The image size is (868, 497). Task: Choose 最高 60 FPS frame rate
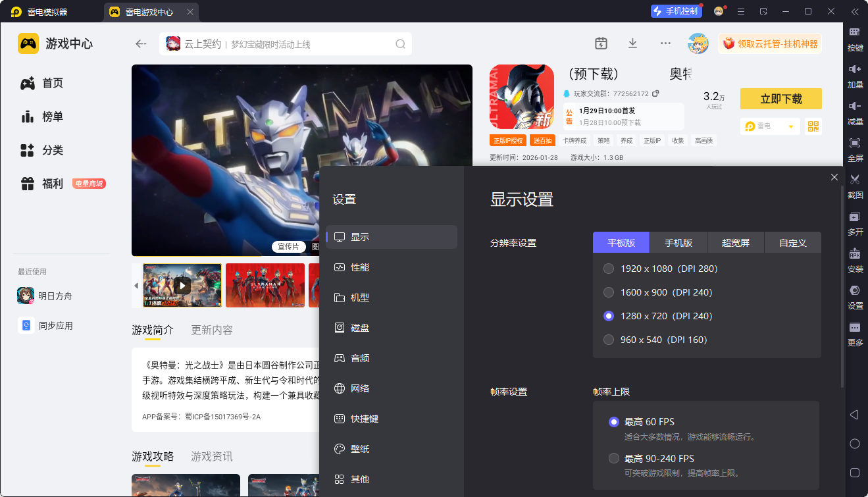[614, 422]
